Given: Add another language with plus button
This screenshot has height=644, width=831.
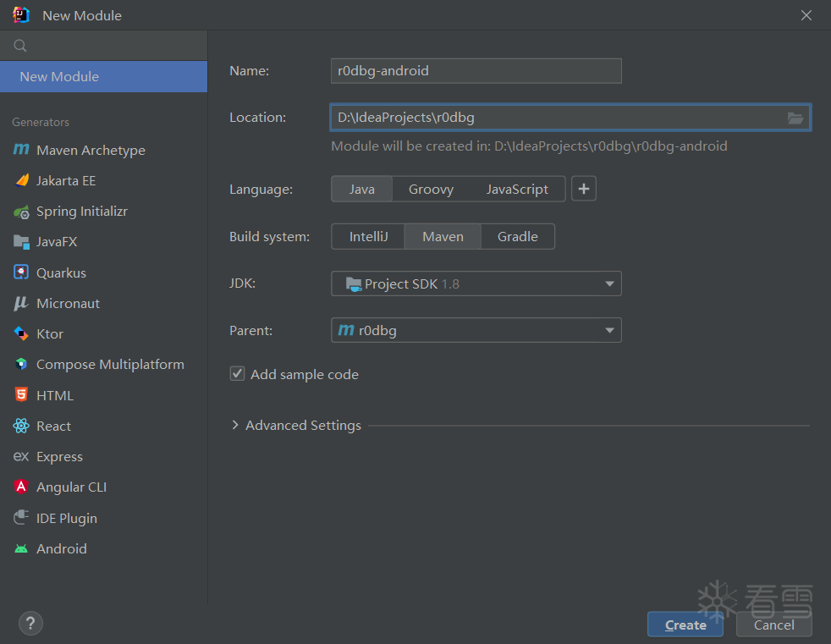Looking at the screenshot, I should pyautogui.click(x=584, y=189).
